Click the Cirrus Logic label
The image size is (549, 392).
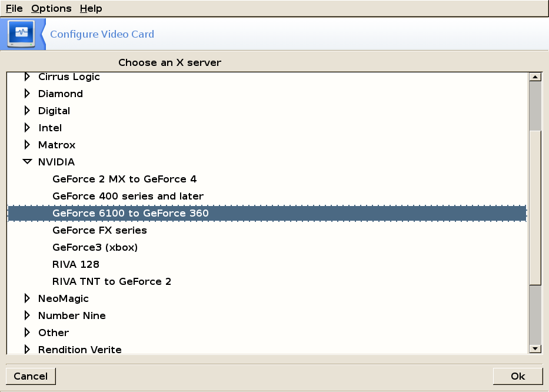(x=69, y=77)
